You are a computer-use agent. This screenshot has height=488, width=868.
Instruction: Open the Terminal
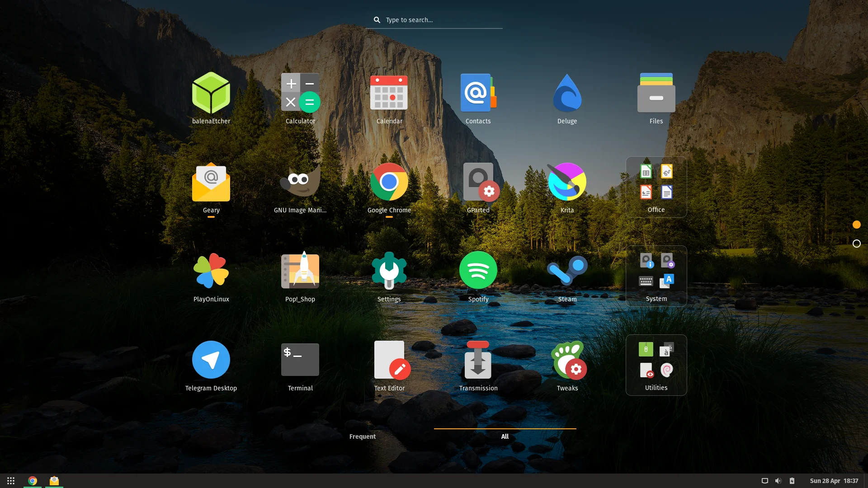(300, 365)
